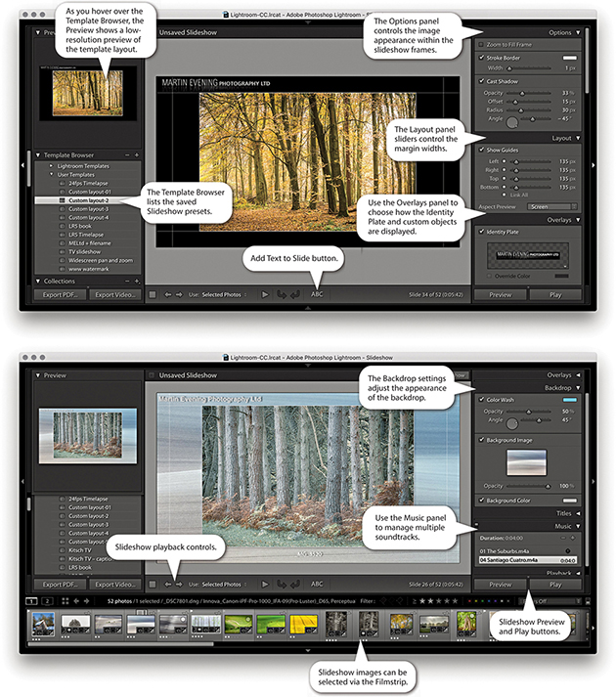Toggle Identity Plate checkbox

tap(481, 232)
